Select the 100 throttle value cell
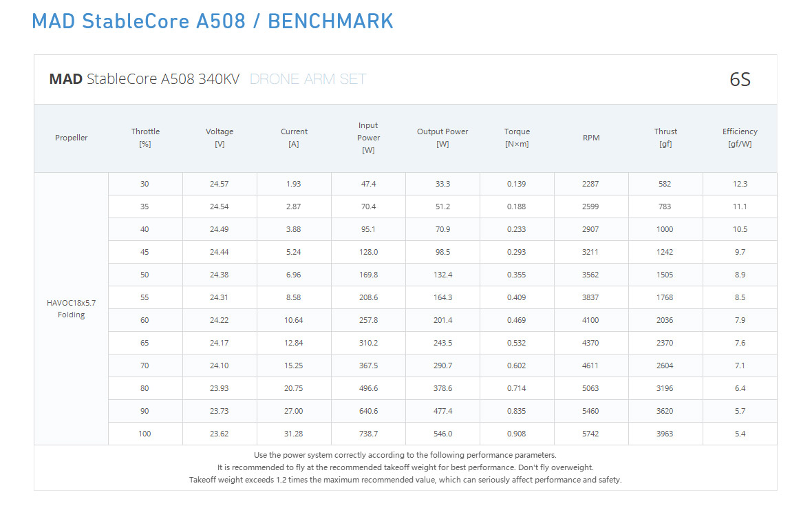Image resolution: width=812 pixels, height=519 pixels. click(x=145, y=434)
